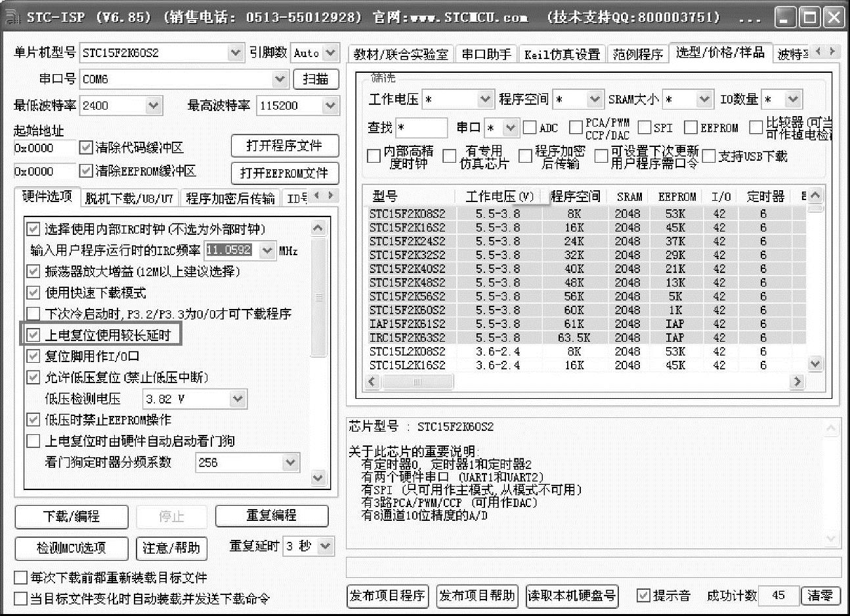Toggle 清除代码缓冲区 checkbox
850x616 pixels.
pyautogui.click(x=85, y=148)
